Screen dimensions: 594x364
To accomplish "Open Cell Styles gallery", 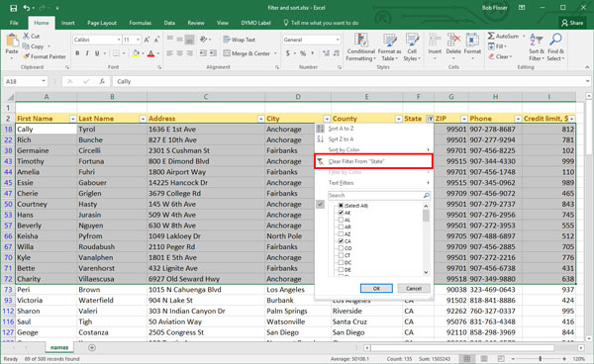I will pyautogui.click(x=412, y=47).
